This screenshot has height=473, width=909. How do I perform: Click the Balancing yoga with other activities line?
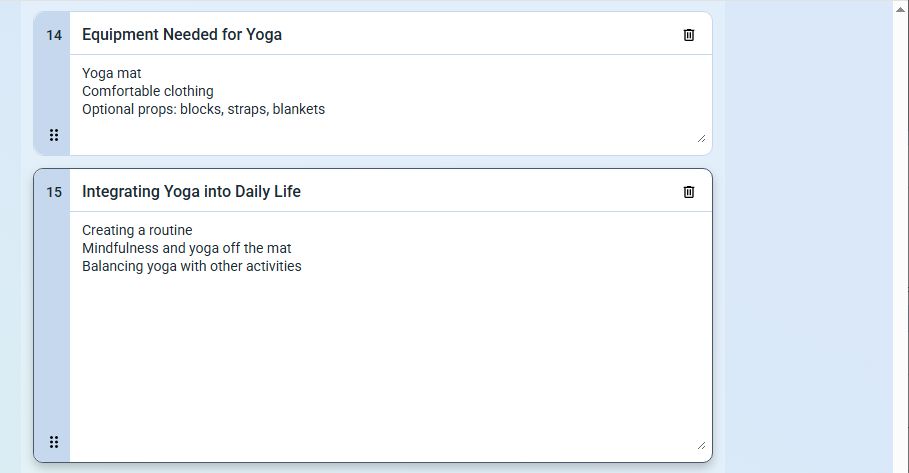192,267
